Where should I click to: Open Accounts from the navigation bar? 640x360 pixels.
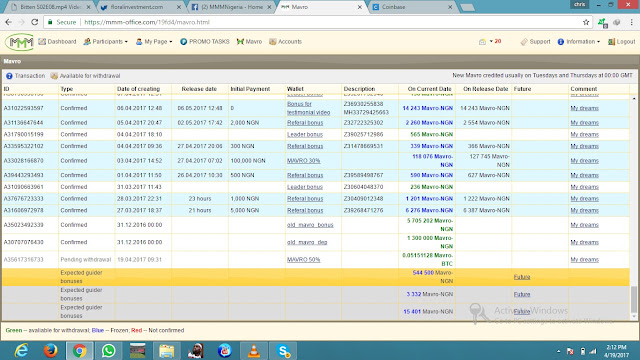285,42
